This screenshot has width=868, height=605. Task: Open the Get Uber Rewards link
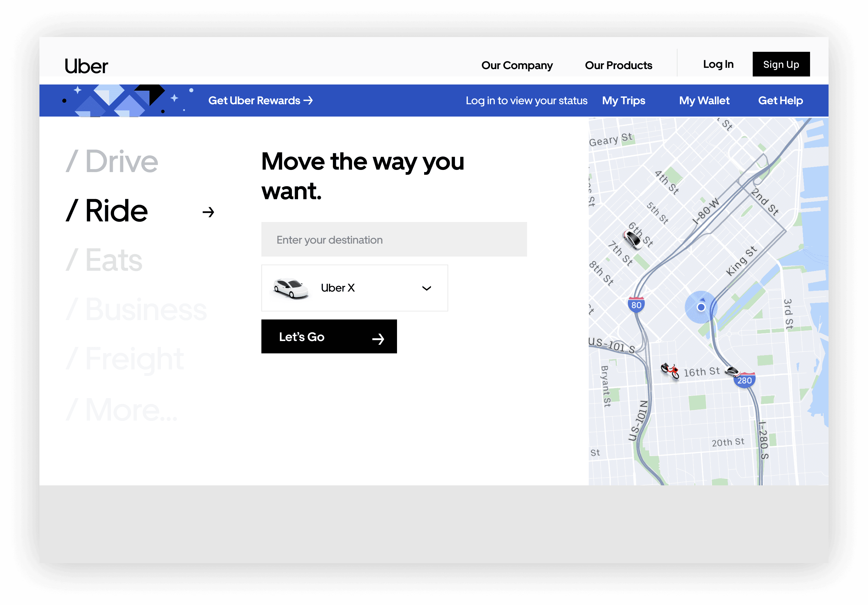pos(260,101)
